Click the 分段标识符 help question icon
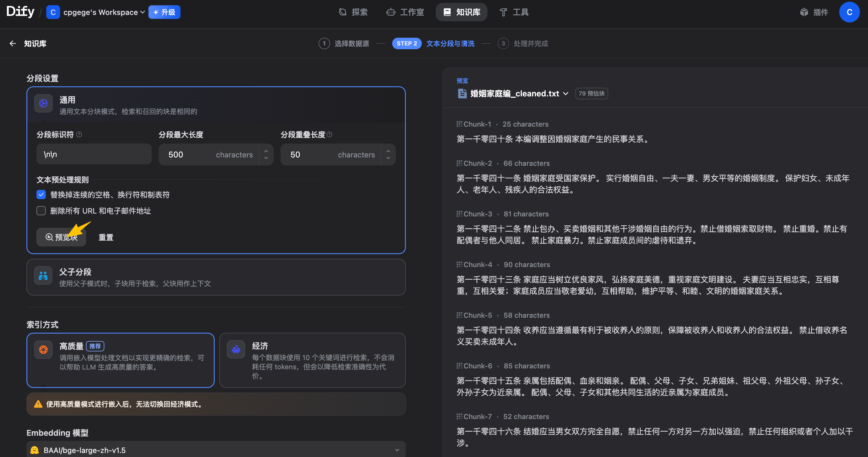The width and height of the screenshot is (868, 457). pyautogui.click(x=79, y=135)
